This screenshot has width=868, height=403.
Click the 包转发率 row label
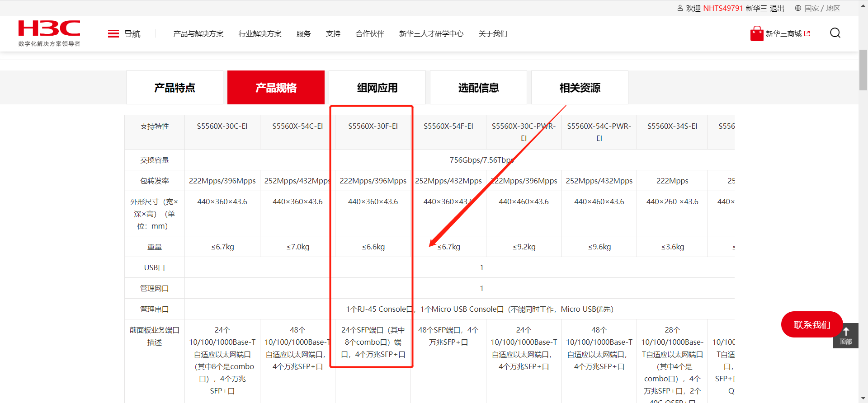[x=155, y=181]
